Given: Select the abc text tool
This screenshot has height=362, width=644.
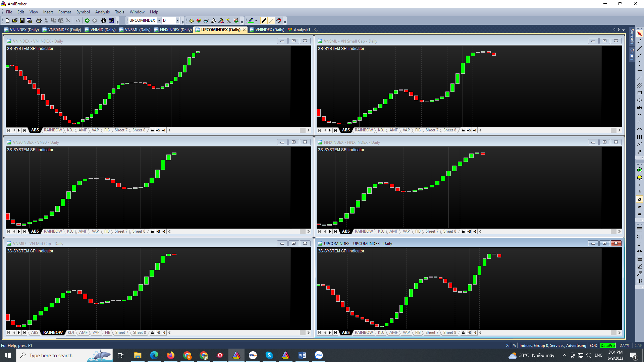Looking at the screenshot, I should pos(640,108).
